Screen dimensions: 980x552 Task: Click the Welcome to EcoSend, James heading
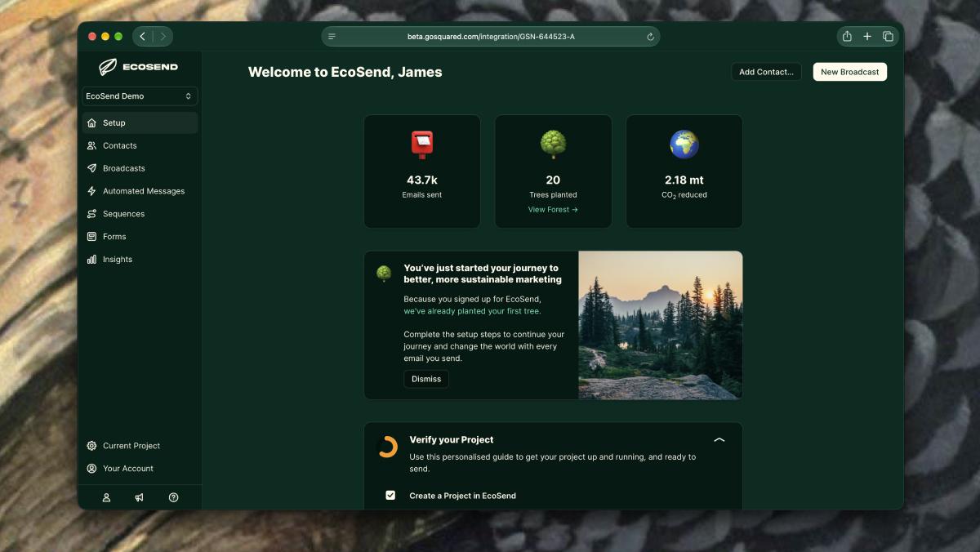coord(345,72)
